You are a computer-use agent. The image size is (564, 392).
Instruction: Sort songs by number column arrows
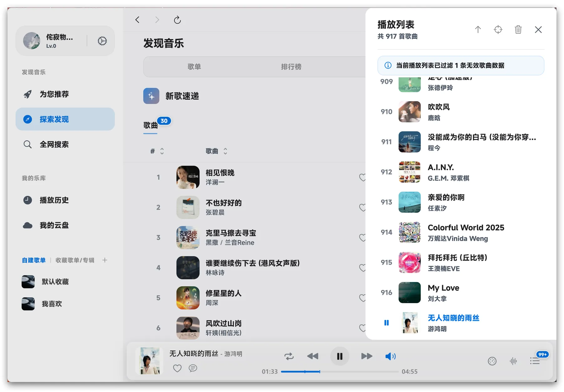(162, 151)
